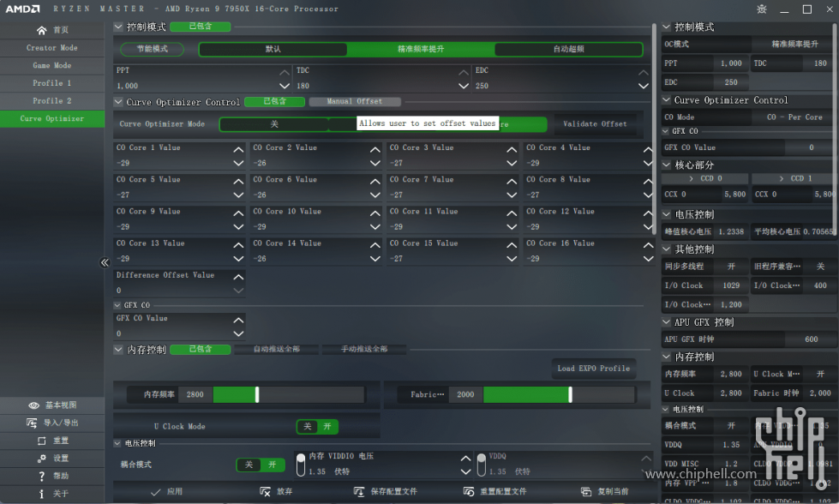The height and width of the screenshot is (504, 839).
Task: Reset the profile with 重置配置文件
Action: point(495,491)
